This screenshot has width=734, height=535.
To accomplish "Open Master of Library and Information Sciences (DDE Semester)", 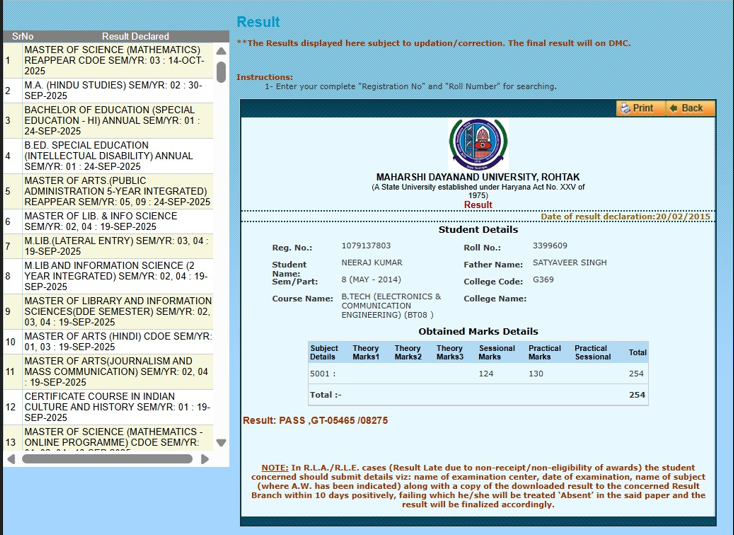I will coord(108,311).
